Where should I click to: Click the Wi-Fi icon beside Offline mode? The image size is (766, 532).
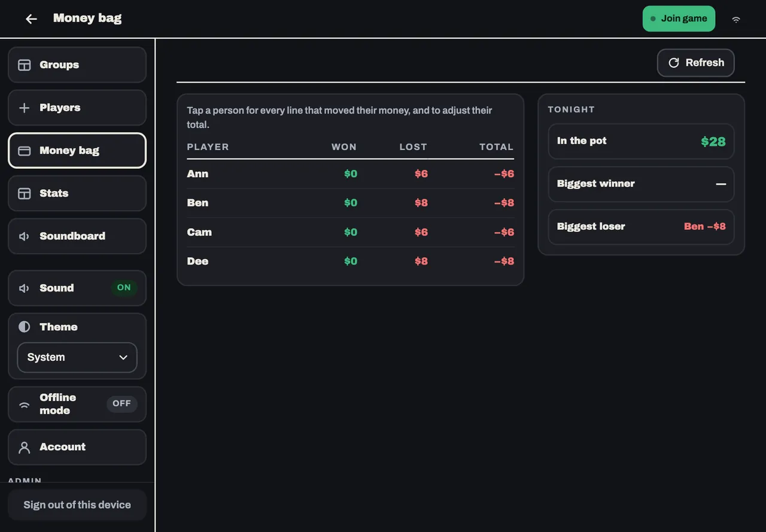tap(25, 405)
